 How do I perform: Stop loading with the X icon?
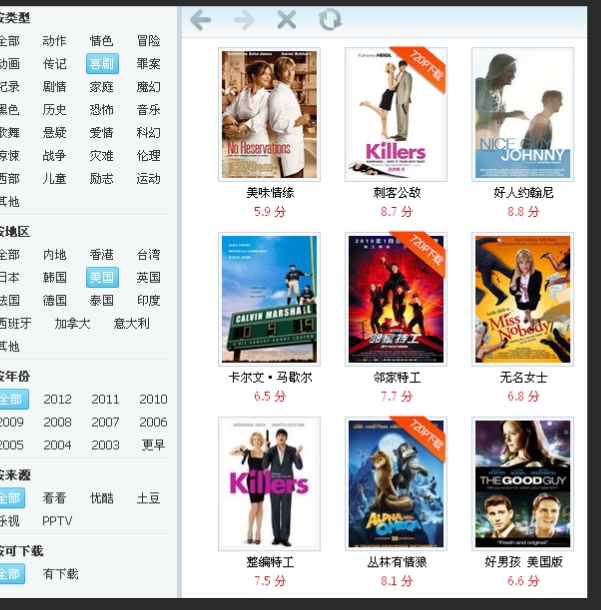click(x=287, y=20)
